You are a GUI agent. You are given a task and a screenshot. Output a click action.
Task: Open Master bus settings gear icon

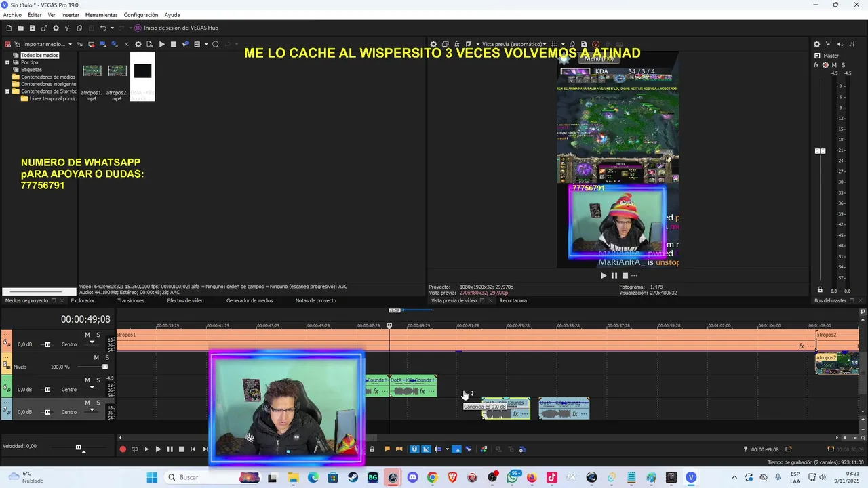[816, 44]
